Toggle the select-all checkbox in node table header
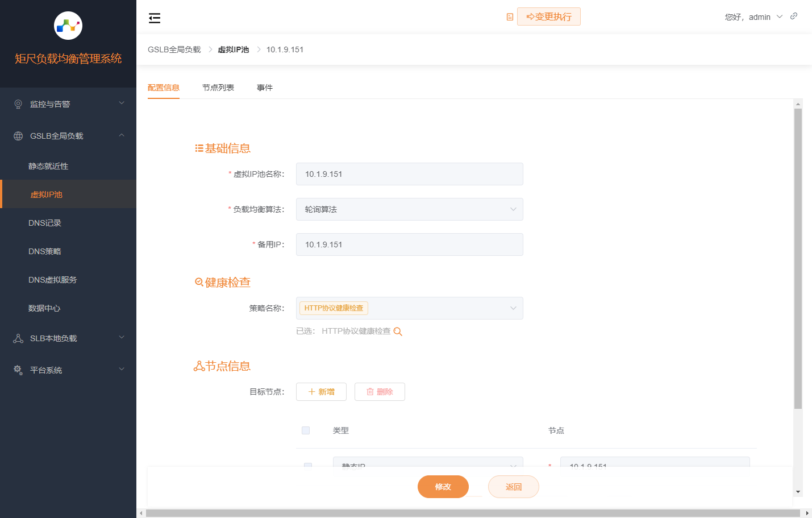The height and width of the screenshot is (518, 812). click(x=306, y=430)
